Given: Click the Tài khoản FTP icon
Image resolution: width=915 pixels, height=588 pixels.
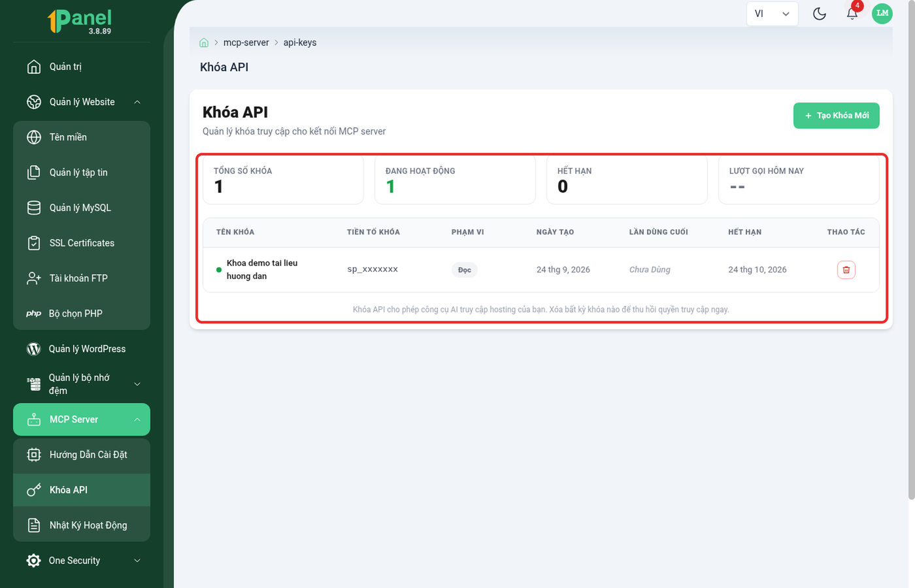Looking at the screenshot, I should coord(34,278).
